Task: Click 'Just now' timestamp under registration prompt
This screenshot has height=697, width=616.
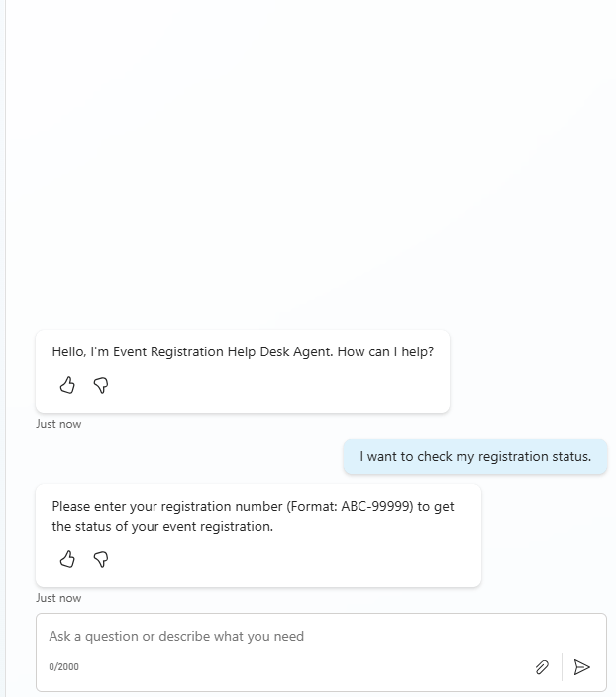Action: coord(58,598)
